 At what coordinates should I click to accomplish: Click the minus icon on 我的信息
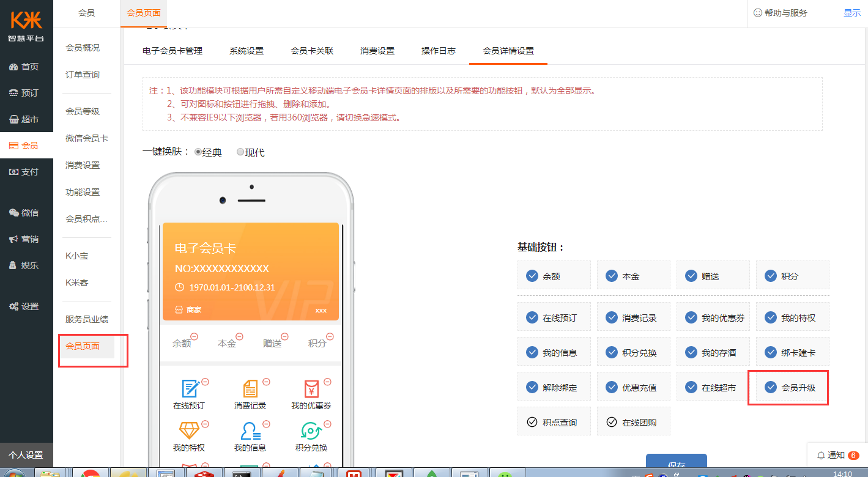[267, 424]
